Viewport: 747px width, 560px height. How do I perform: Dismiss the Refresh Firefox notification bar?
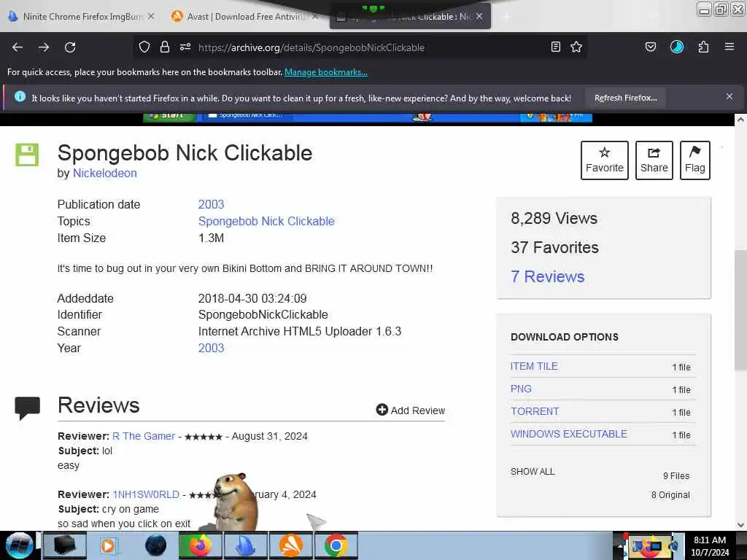coord(729,96)
